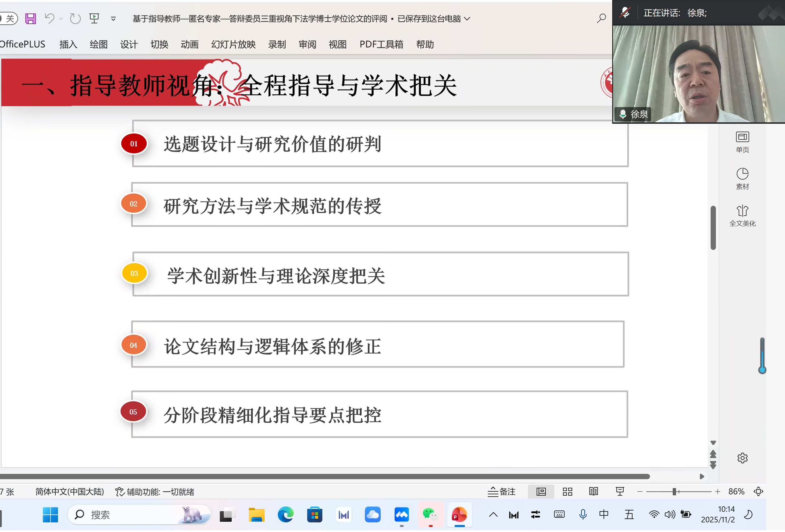Start slideshow from beginning icon
Screen dimensions: 785x532
click(x=94, y=18)
